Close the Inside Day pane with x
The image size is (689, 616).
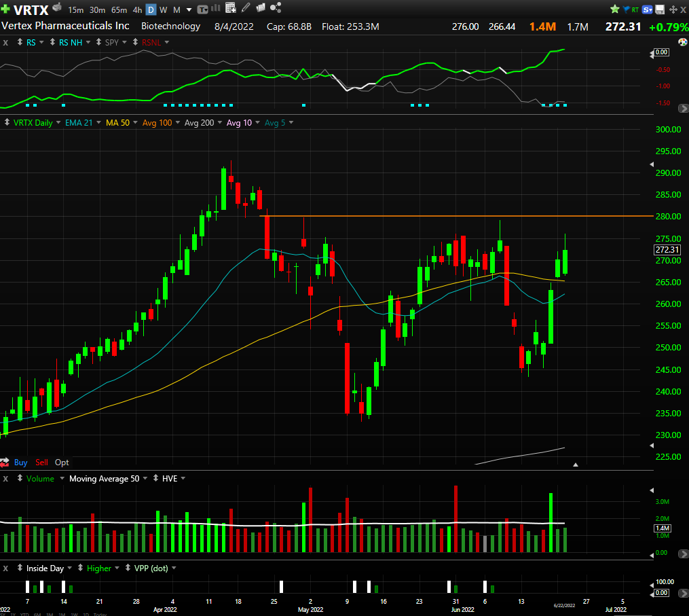point(5,568)
